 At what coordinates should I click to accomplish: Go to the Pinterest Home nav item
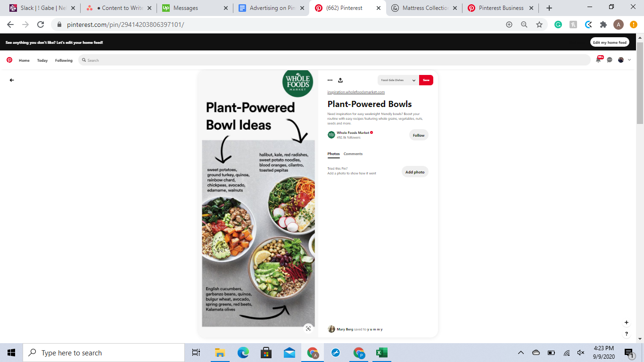pos(24,60)
